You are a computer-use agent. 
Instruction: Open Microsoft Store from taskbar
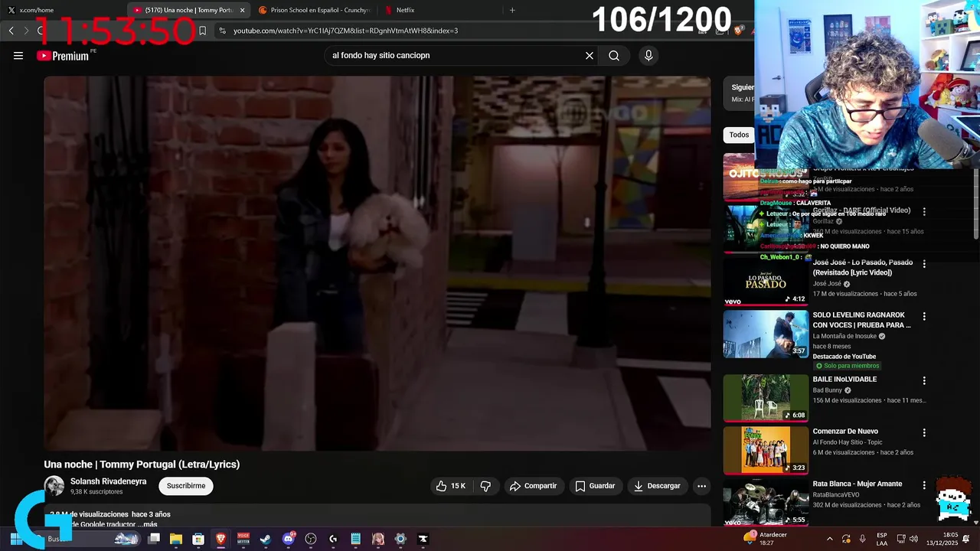click(x=198, y=539)
